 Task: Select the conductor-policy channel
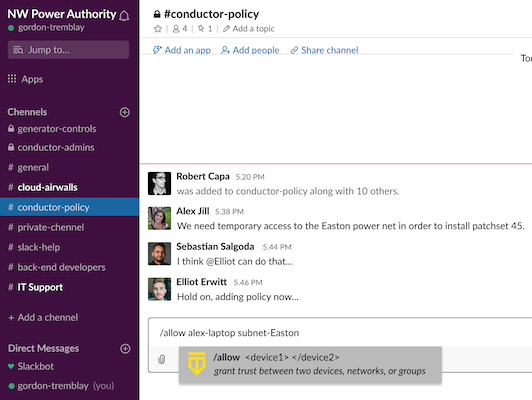pos(70,207)
